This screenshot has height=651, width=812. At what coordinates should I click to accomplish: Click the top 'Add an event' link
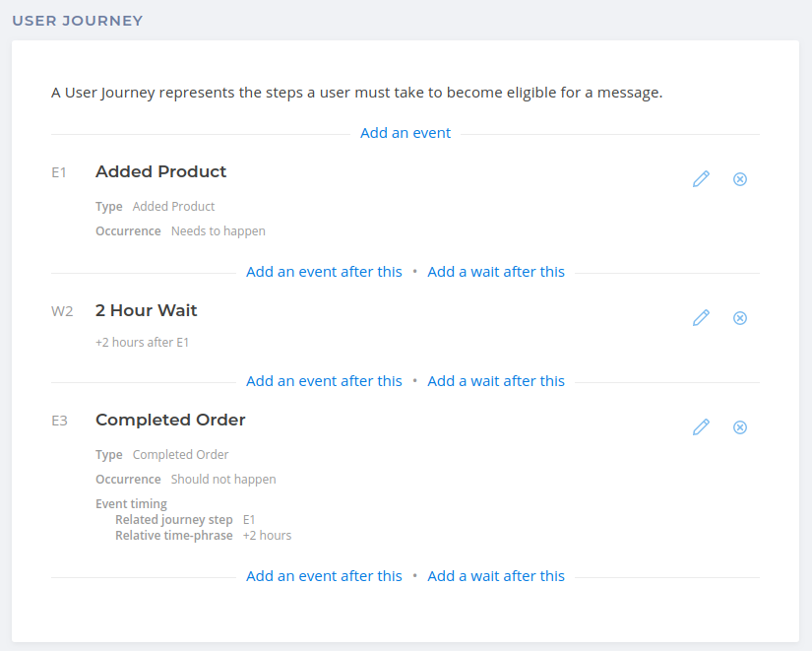tap(406, 133)
